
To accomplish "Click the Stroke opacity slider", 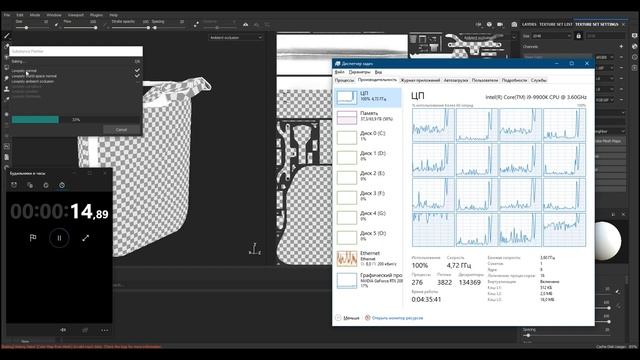I will click(x=131, y=28).
